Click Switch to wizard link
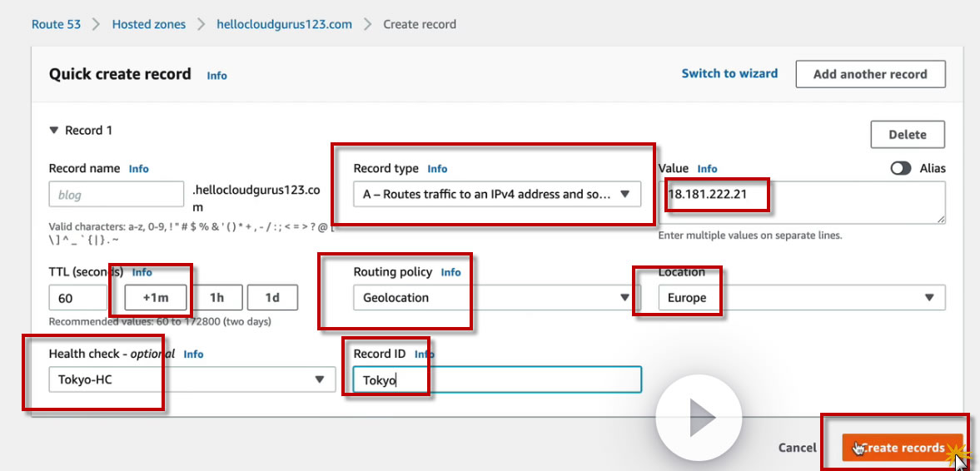The height and width of the screenshot is (471, 980). 729,73
